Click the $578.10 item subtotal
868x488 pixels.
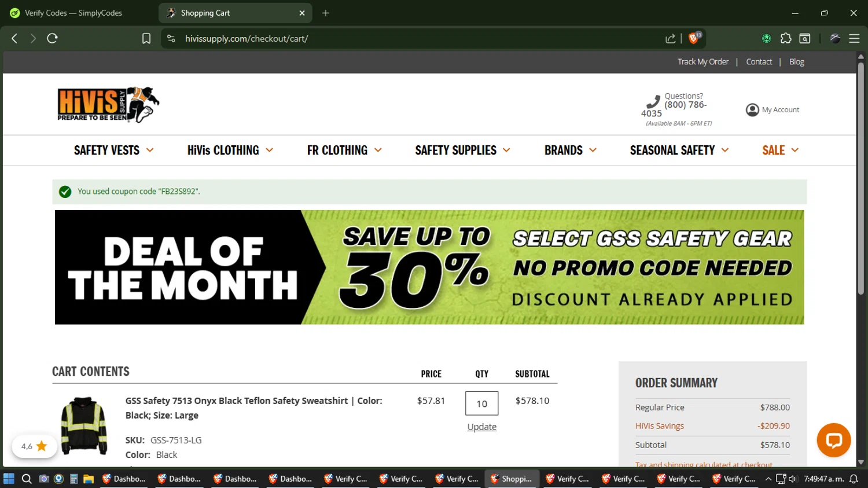532,401
